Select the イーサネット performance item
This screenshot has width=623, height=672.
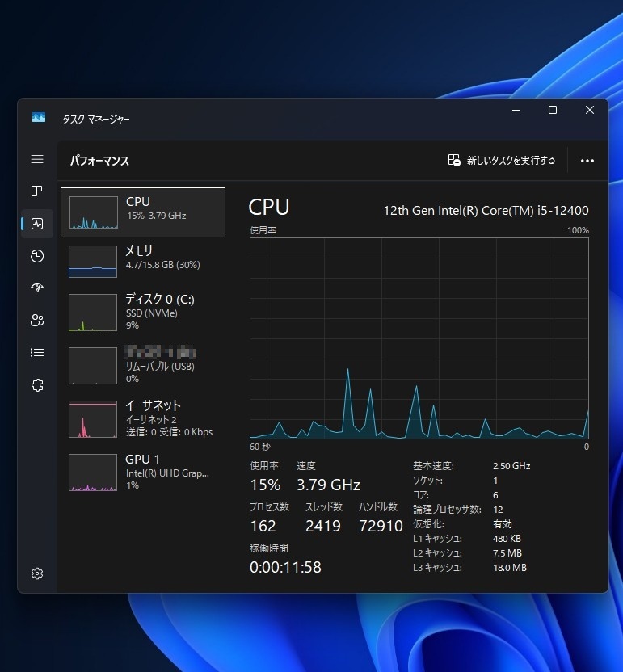pos(143,418)
